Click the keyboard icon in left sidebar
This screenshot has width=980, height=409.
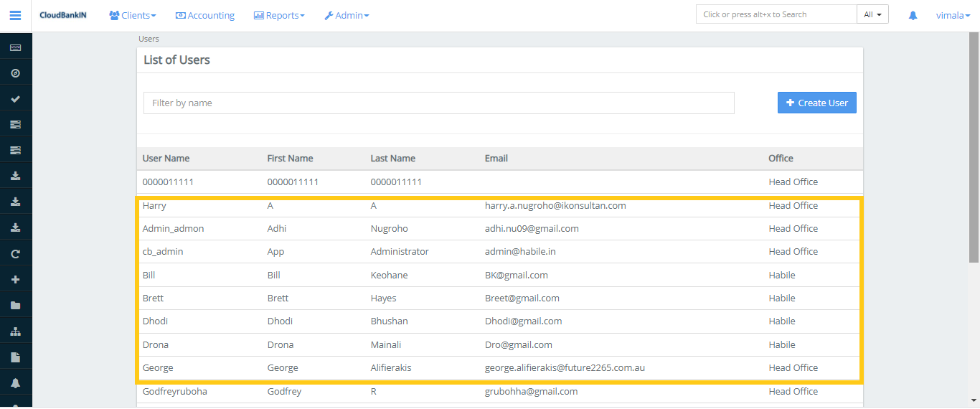(x=15, y=47)
